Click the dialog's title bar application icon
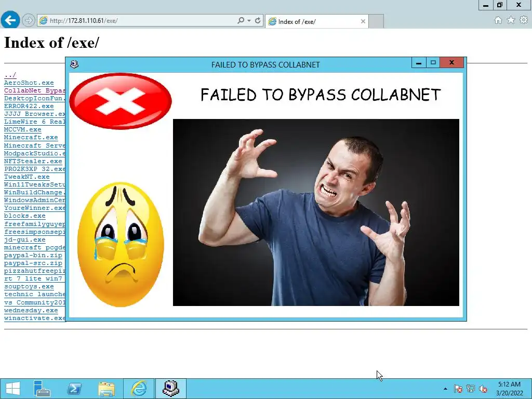Image resolution: width=532 pixels, height=399 pixels. 74,64
